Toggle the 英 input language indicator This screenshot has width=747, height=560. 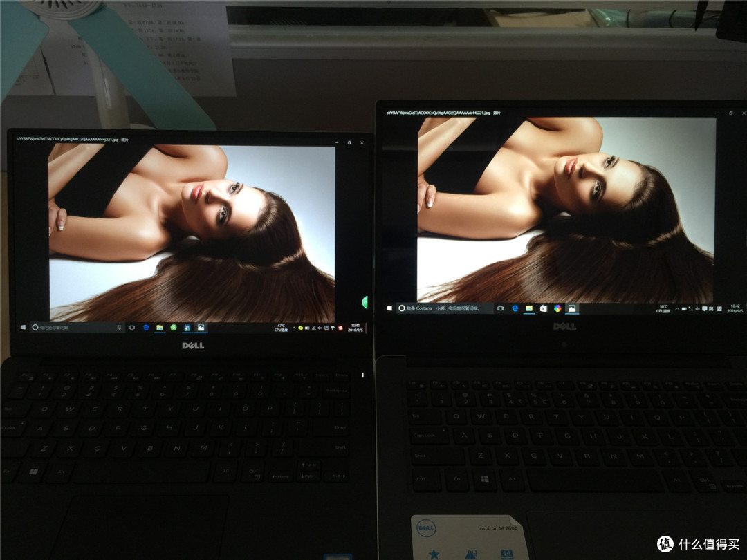(711, 309)
